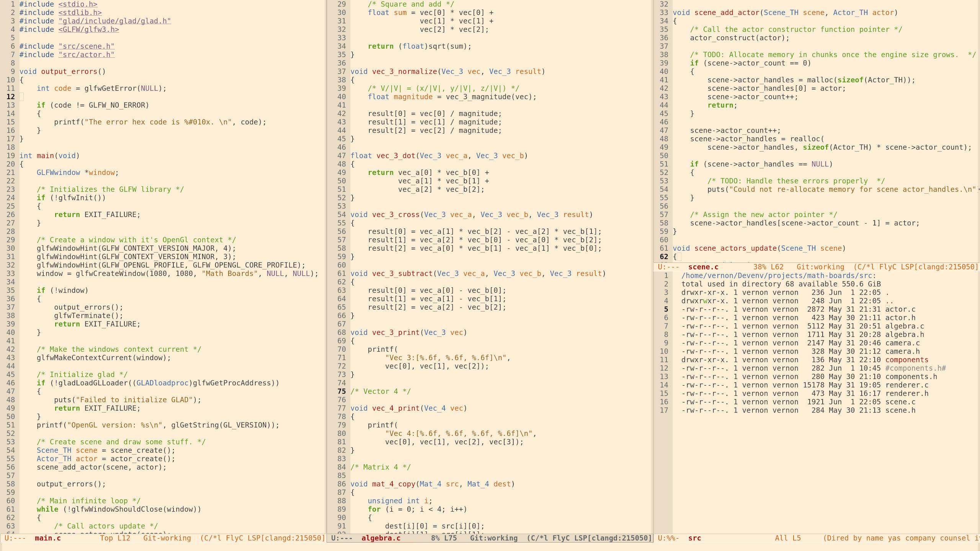Viewport: 980px width, 551px height.
Task: Click main.c buffer name in mode line
Action: [x=47, y=538]
